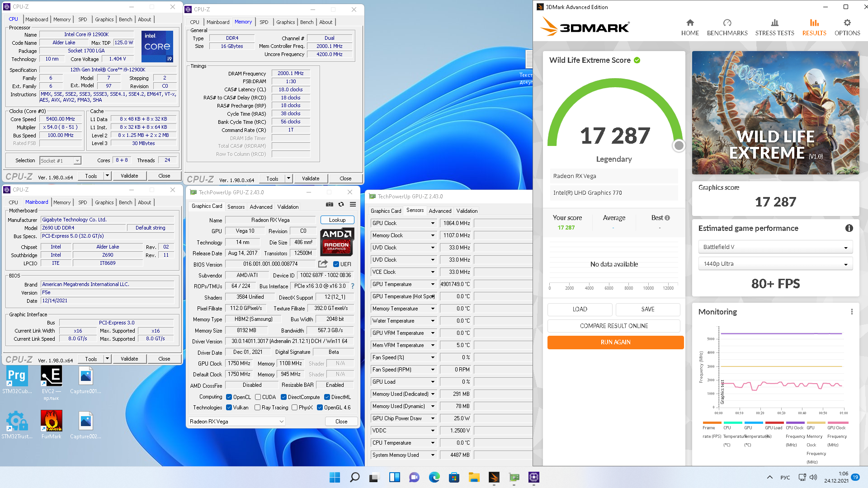
Task: Click the LOAD button in 3DMark
Action: pos(580,309)
